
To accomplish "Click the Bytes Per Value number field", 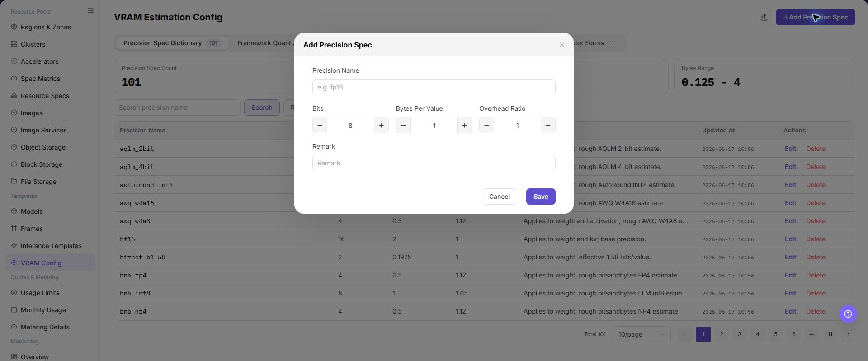I will coord(434,126).
